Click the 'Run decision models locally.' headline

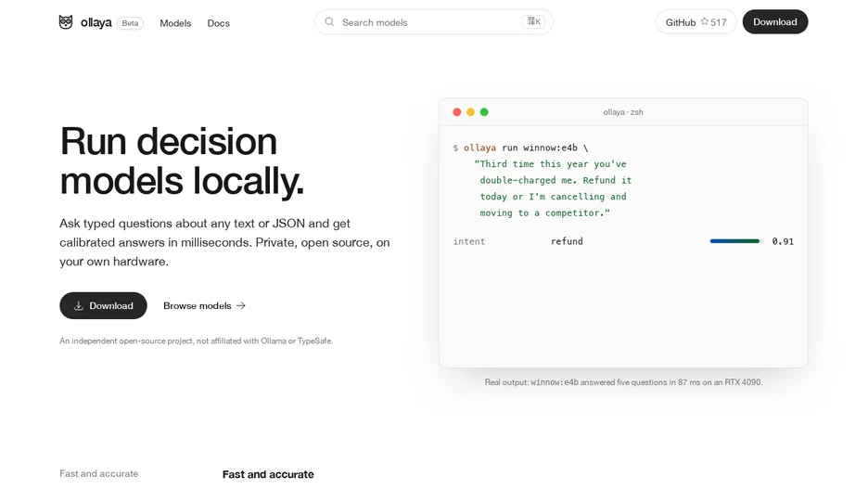[182, 161]
